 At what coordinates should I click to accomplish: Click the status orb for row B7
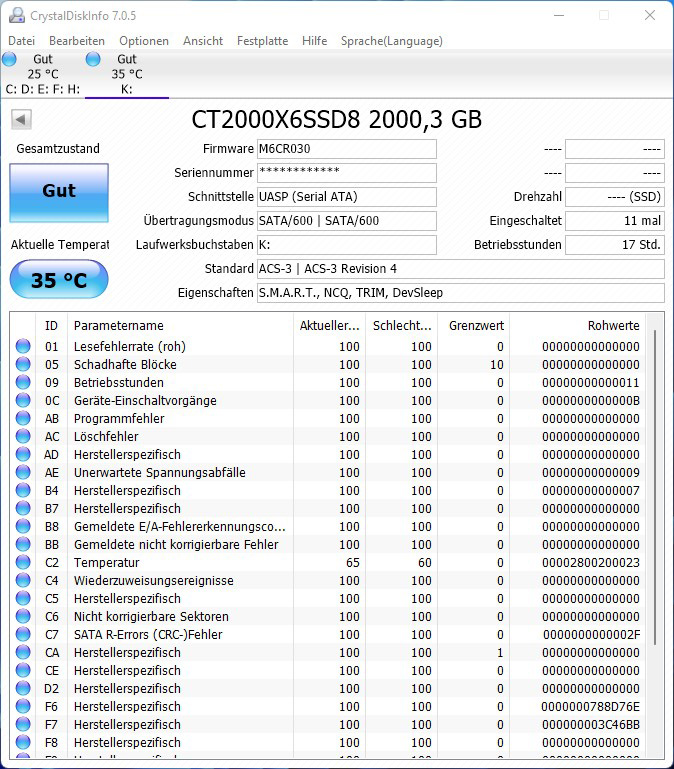click(x=23, y=508)
